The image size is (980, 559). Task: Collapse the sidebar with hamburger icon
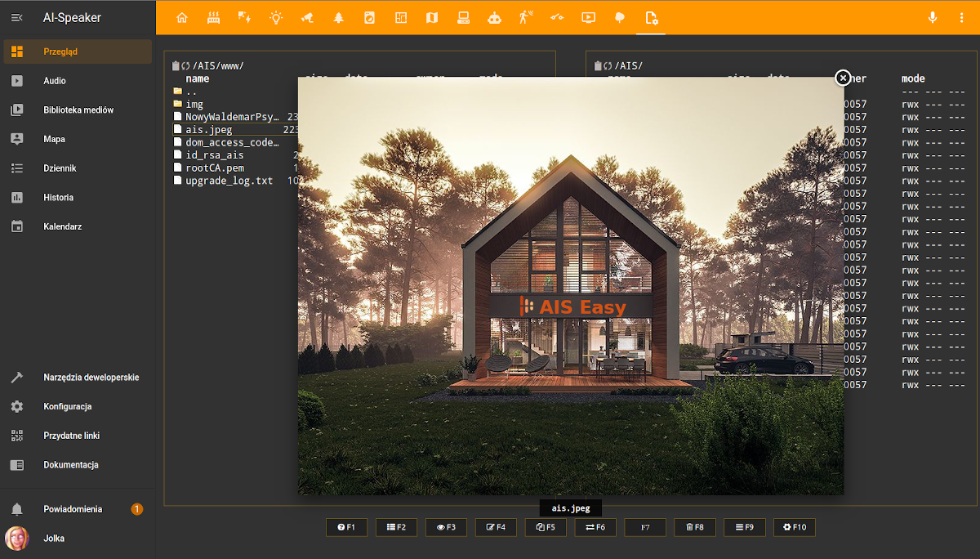click(x=17, y=17)
